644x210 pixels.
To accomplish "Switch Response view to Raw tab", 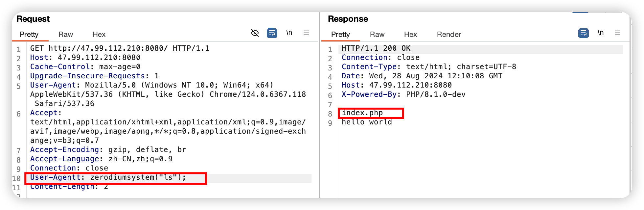I will point(377,34).
